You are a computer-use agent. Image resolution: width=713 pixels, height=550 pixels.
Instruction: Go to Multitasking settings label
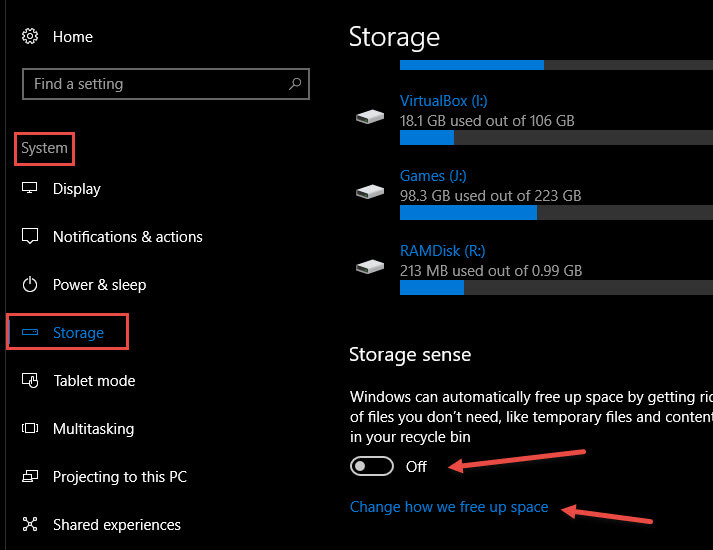pos(93,429)
